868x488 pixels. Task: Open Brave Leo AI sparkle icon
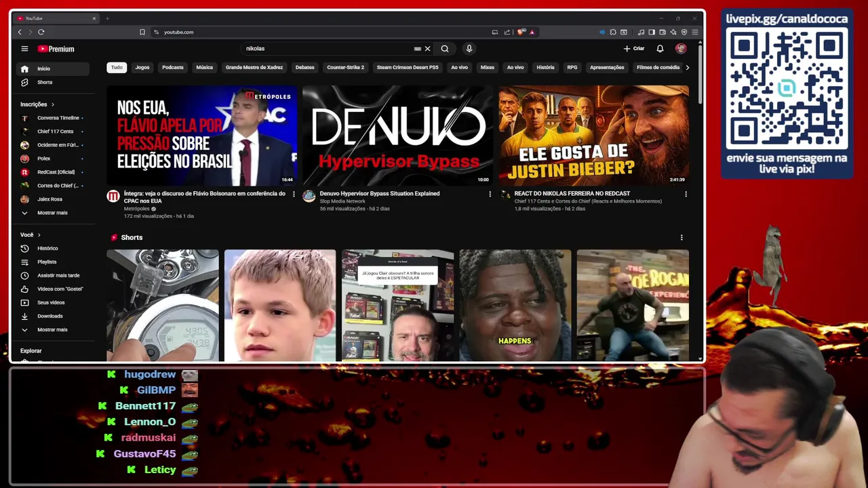(x=673, y=32)
